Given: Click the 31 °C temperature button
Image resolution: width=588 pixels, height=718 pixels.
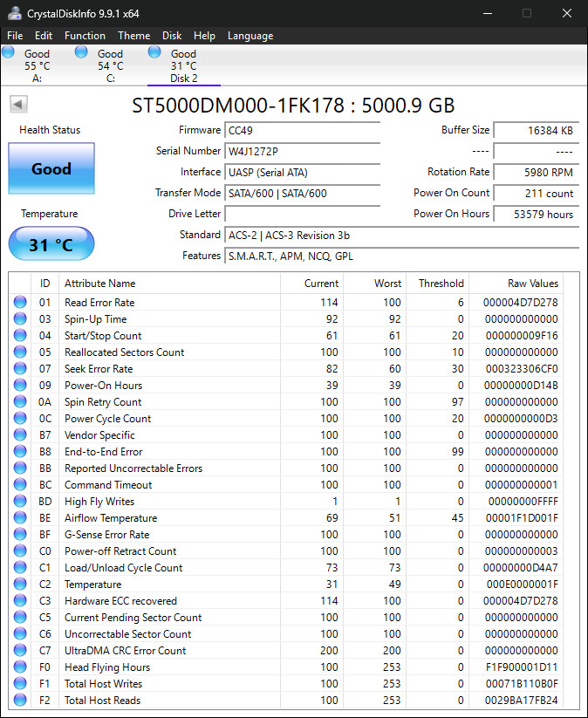Looking at the screenshot, I should [x=51, y=243].
